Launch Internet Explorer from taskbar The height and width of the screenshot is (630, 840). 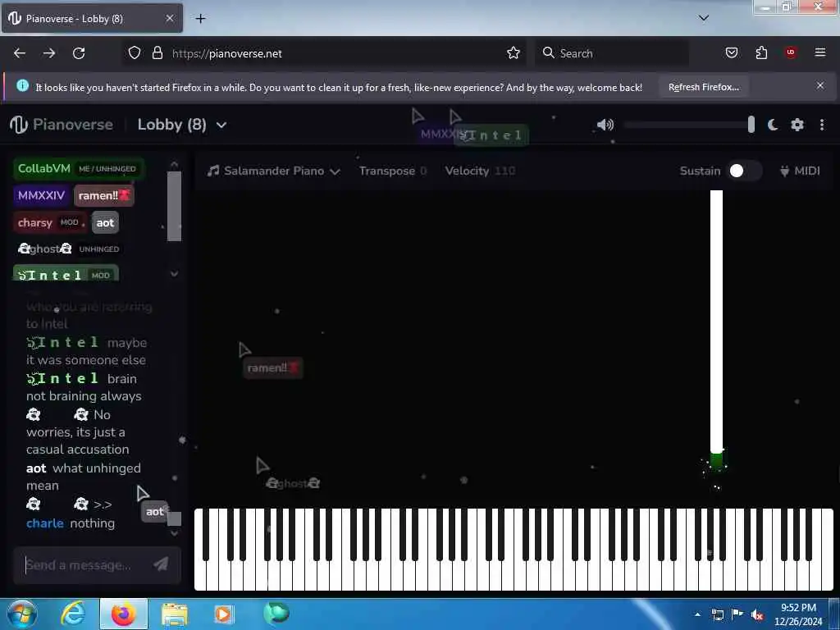point(73,614)
